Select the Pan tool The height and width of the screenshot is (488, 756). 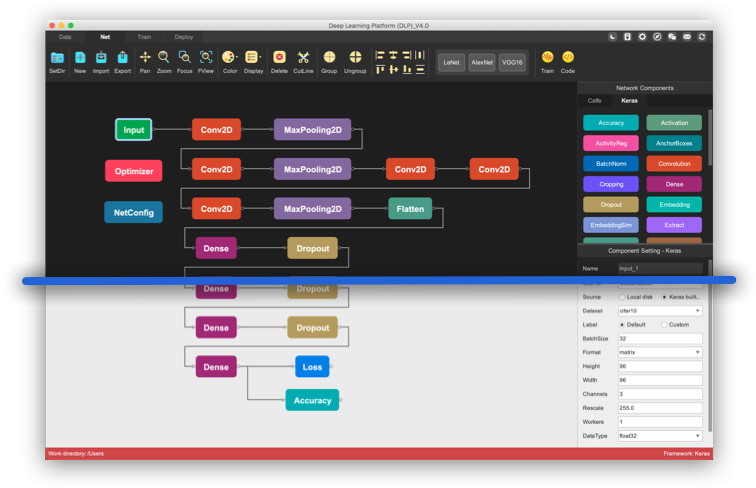145,57
